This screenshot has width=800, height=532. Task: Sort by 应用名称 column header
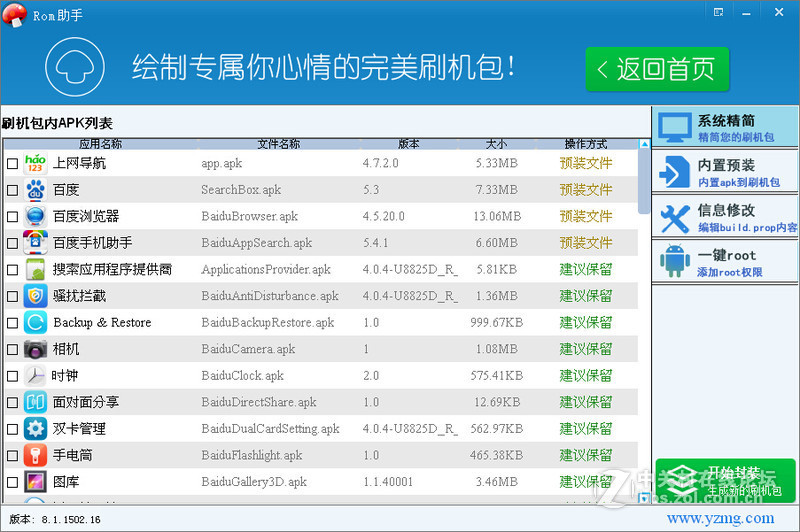[x=101, y=144]
